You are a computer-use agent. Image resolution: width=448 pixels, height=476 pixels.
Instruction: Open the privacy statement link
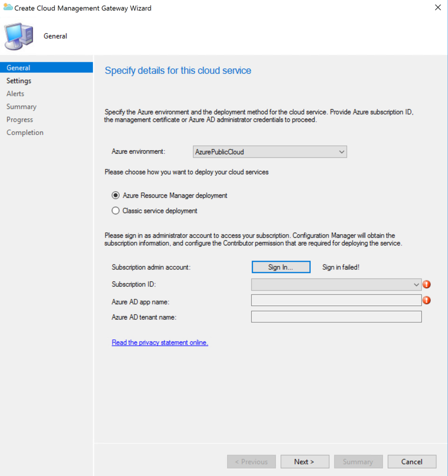tap(160, 342)
